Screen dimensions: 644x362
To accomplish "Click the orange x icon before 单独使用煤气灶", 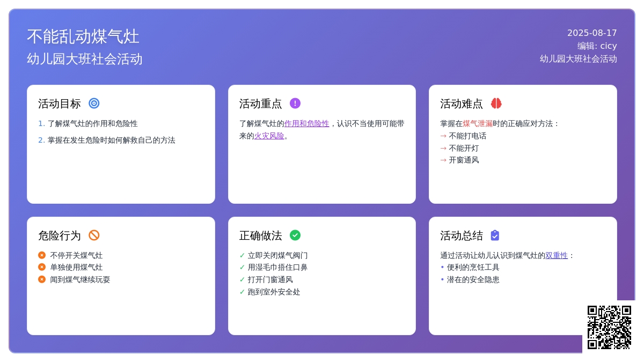I will [x=42, y=267].
